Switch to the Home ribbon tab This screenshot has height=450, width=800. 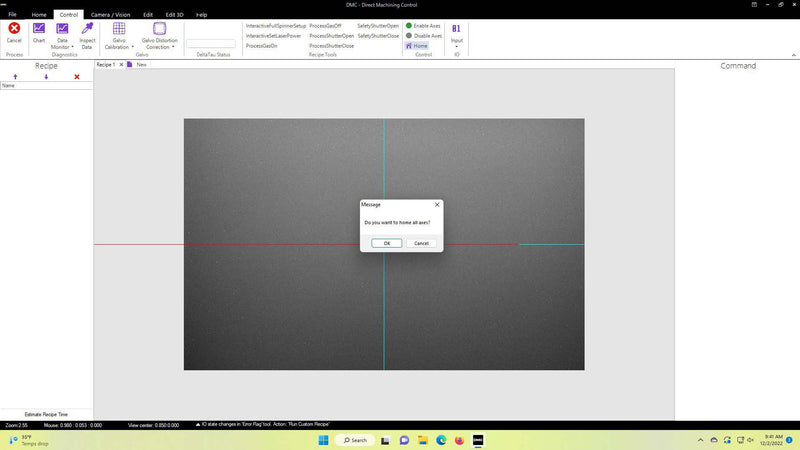tap(39, 15)
